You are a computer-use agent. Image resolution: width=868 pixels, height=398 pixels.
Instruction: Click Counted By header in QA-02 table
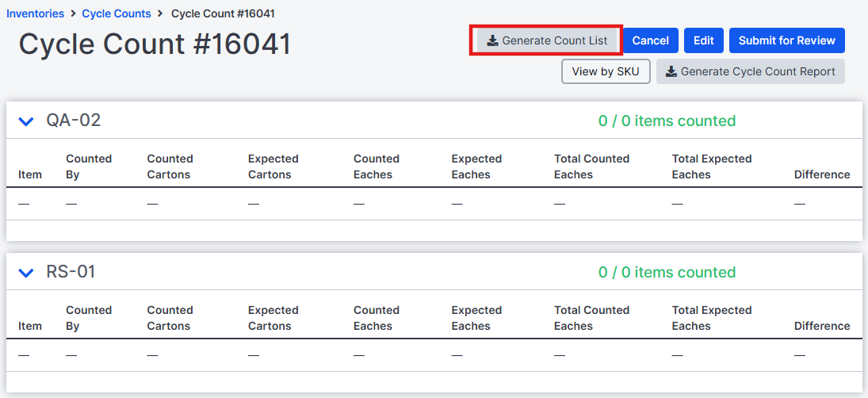[89, 166]
